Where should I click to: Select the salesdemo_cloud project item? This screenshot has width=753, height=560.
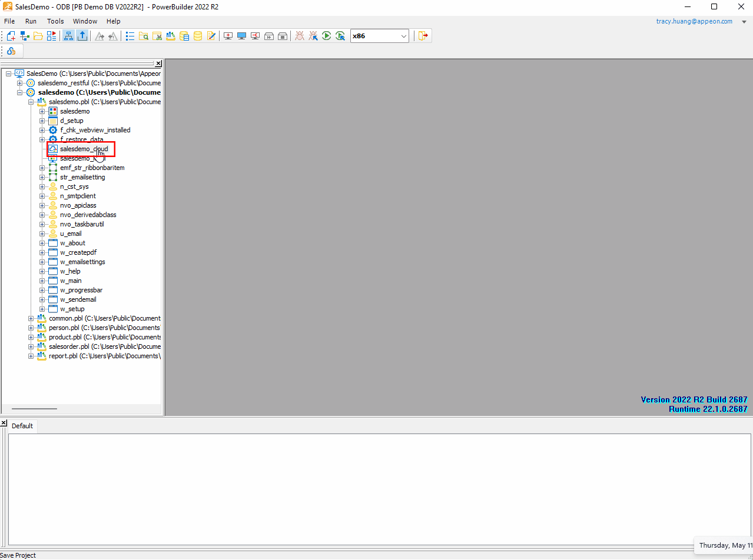tap(84, 149)
